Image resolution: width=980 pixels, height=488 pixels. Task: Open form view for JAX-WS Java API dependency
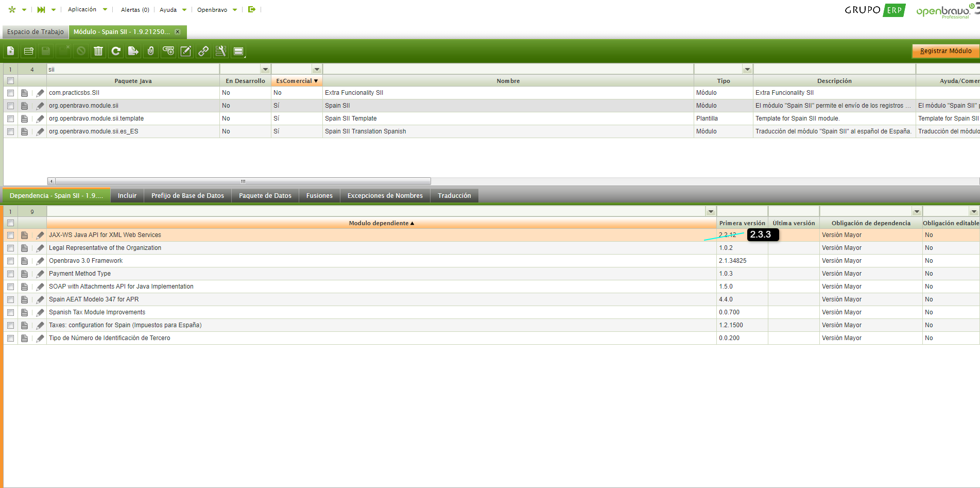[x=24, y=235]
